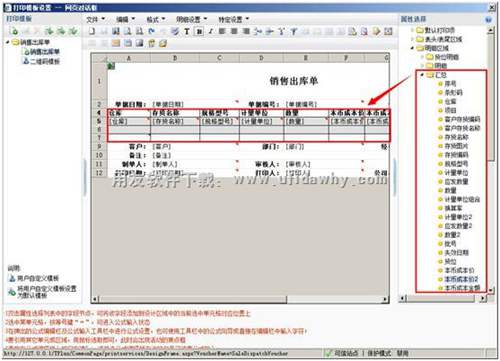Select the 二维码模板 template
500x361 pixels.
coord(41,61)
